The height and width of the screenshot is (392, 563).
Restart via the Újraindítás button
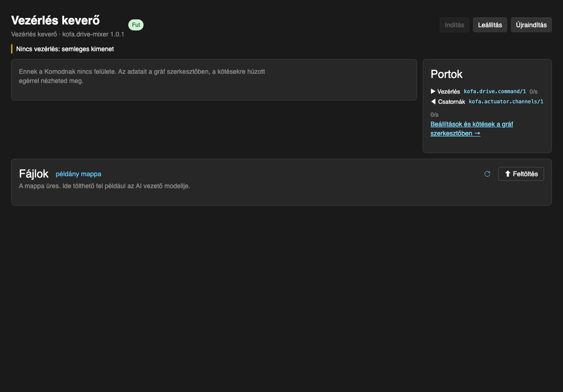click(531, 25)
